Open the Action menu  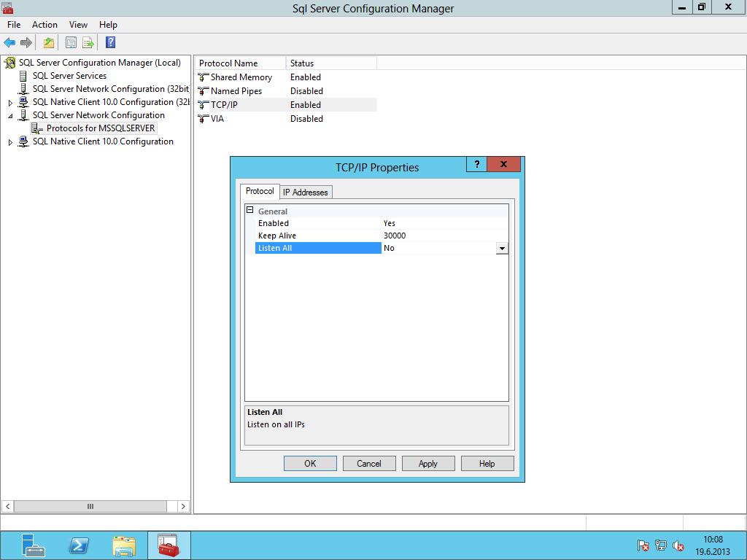44,25
